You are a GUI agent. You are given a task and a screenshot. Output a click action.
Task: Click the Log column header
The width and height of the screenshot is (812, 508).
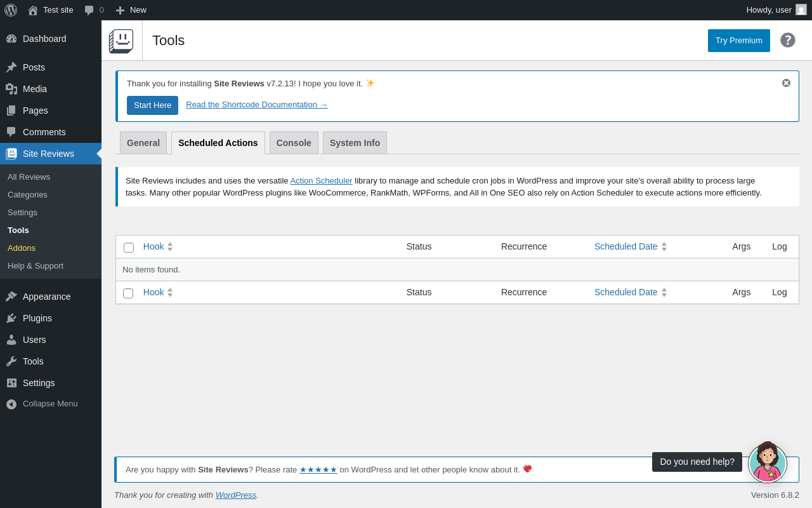click(x=780, y=246)
